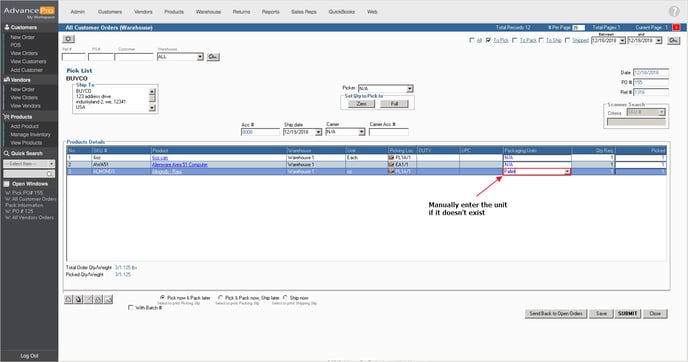The width and height of the screenshot is (688, 362).
Task: Click the Zero quantity button
Action: (362, 104)
